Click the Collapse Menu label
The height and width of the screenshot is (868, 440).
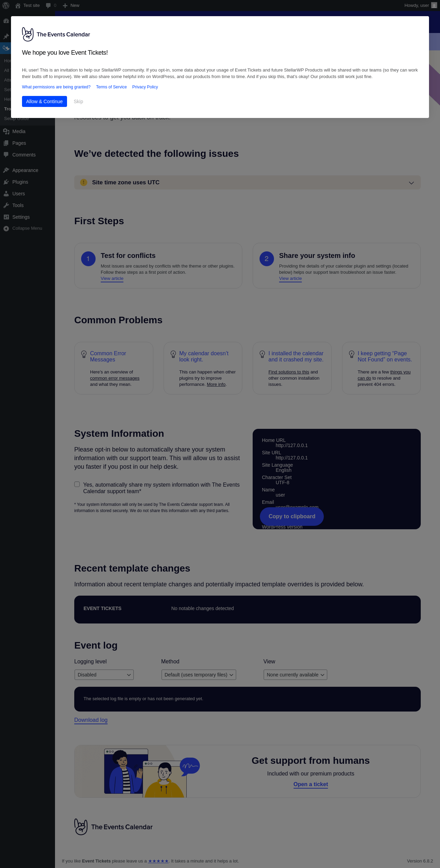pyautogui.click(x=27, y=228)
